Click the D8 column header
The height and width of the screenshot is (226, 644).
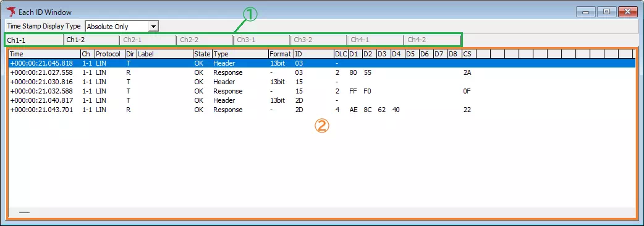[x=454, y=54]
